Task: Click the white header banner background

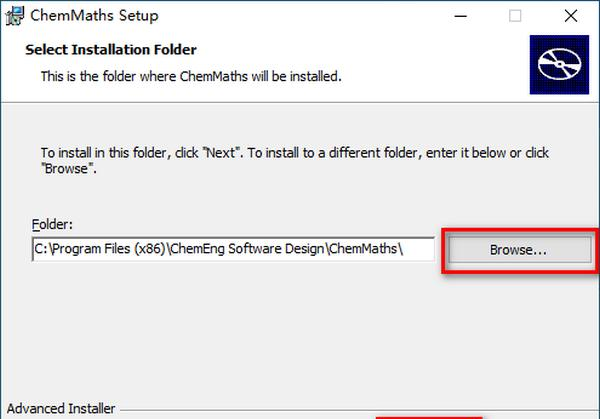Action: coord(421,54)
